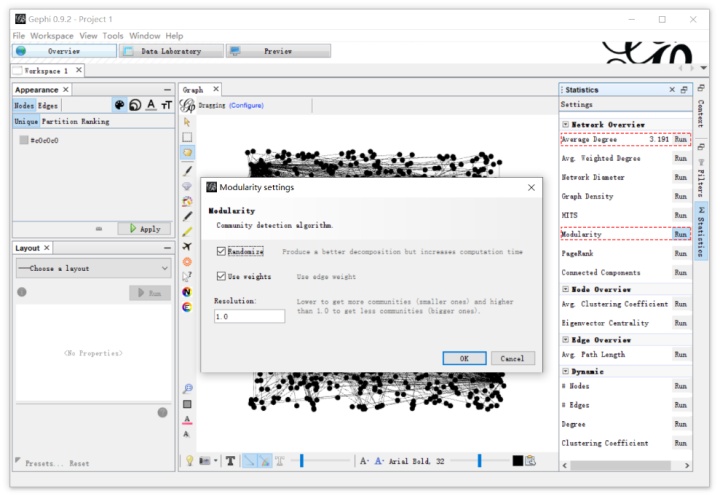The width and height of the screenshot is (720, 499).
Task: Click the bold T show labels icon
Action: (230, 460)
